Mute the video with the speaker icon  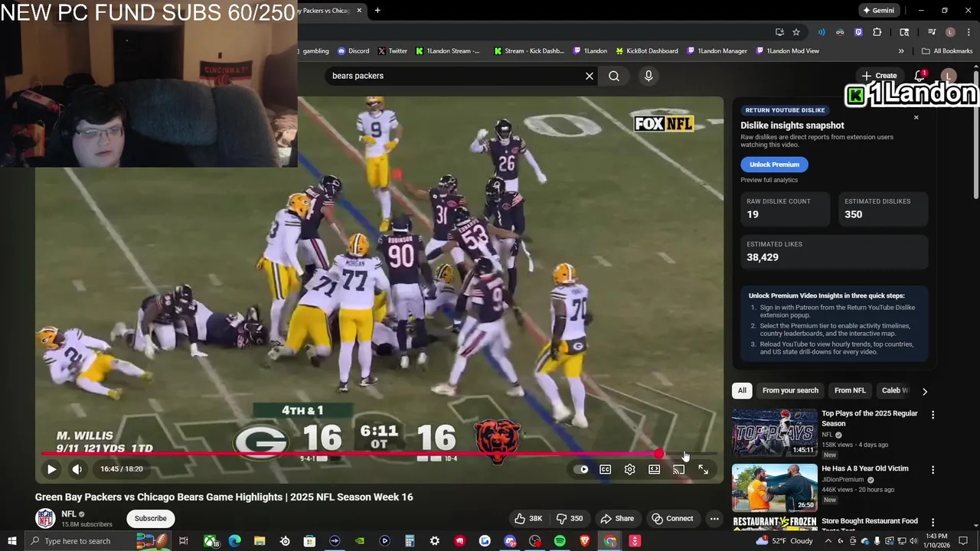77,469
